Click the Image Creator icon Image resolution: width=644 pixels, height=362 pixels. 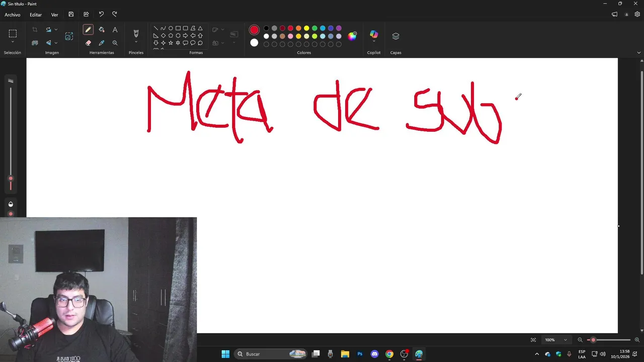69,36
